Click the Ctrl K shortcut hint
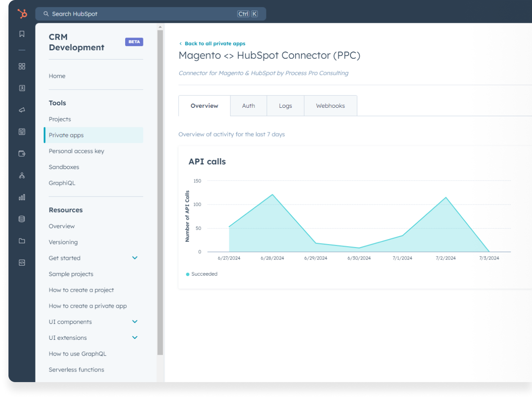 click(x=247, y=14)
